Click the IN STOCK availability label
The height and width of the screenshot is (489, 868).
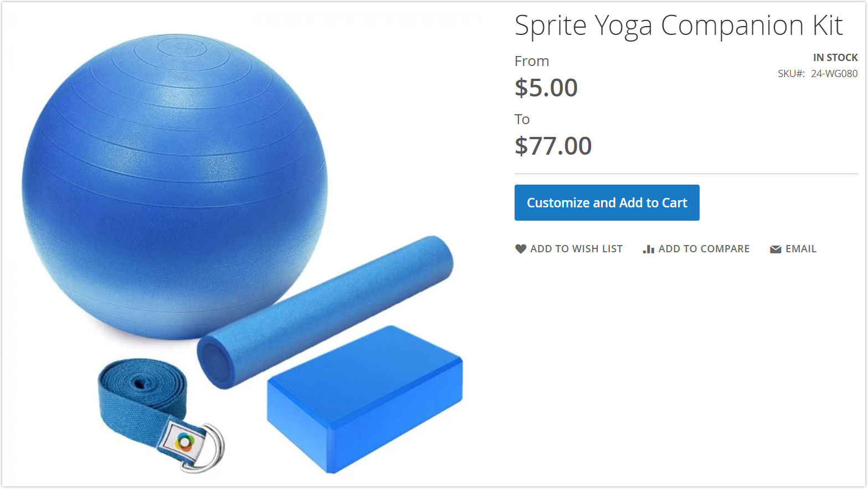click(835, 58)
